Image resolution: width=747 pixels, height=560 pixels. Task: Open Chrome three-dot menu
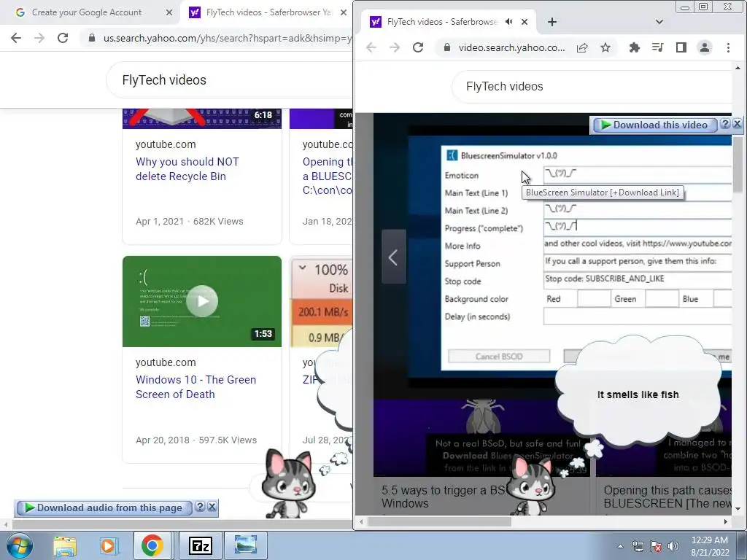point(728,47)
